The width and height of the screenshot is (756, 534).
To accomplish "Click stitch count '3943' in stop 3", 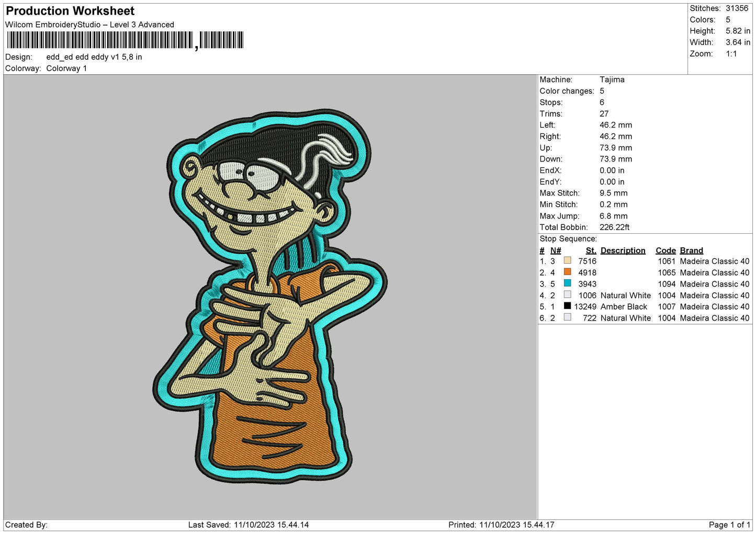I will pyautogui.click(x=587, y=284).
